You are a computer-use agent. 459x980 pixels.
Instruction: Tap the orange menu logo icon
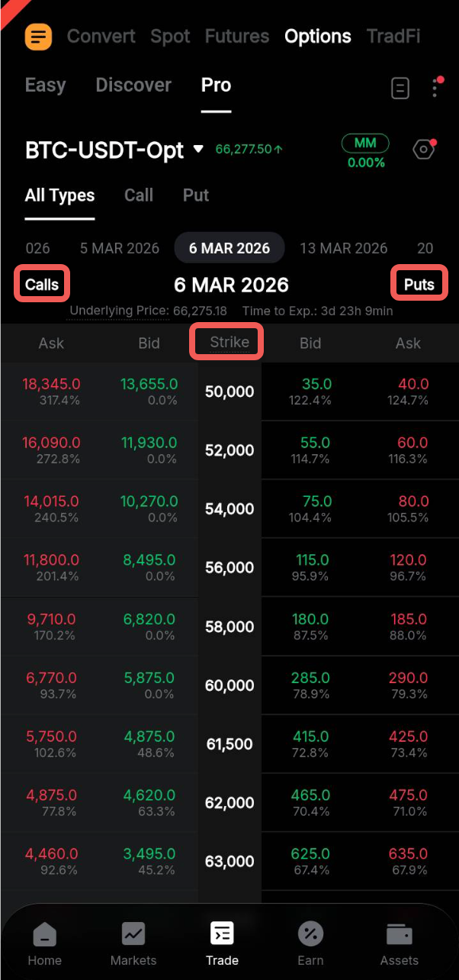(x=38, y=37)
